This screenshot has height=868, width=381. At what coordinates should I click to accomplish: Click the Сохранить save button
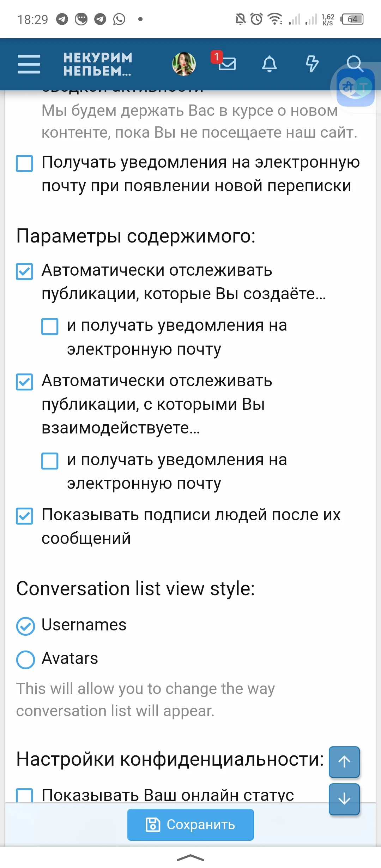pyautogui.click(x=190, y=825)
